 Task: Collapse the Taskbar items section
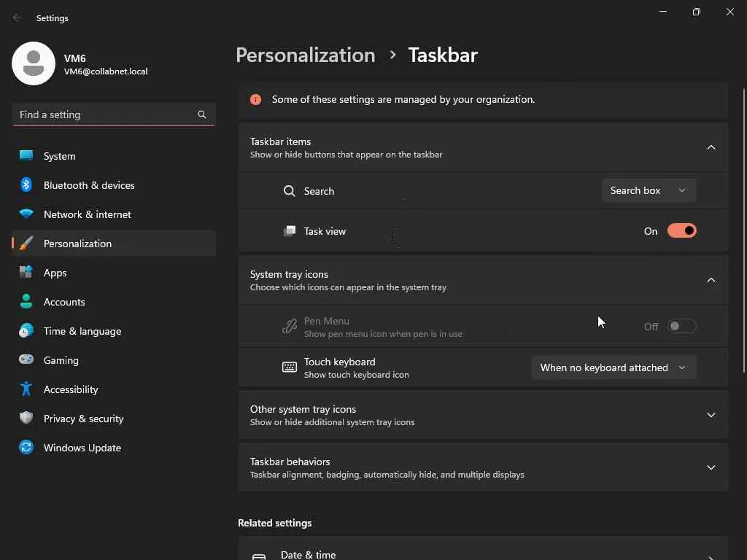(711, 147)
